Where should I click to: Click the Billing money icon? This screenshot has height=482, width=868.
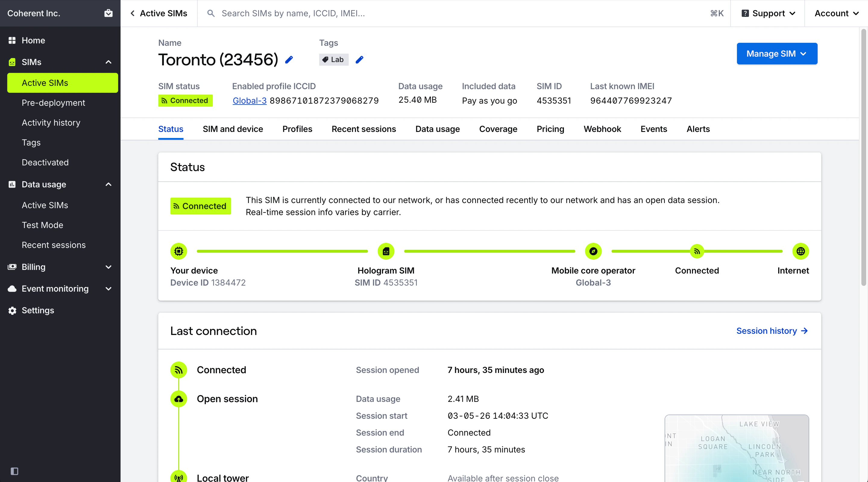pyautogui.click(x=12, y=267)
